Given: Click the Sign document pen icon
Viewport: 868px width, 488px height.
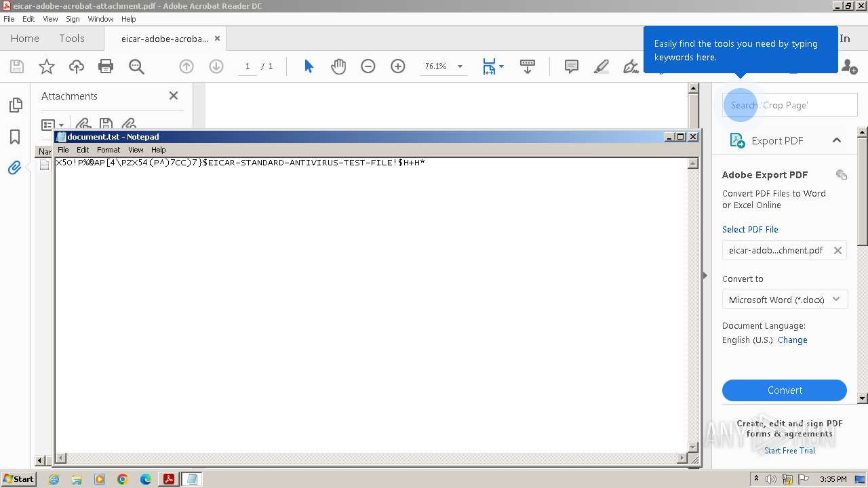Looking at the screenshot, I should [x=631, y=66].
